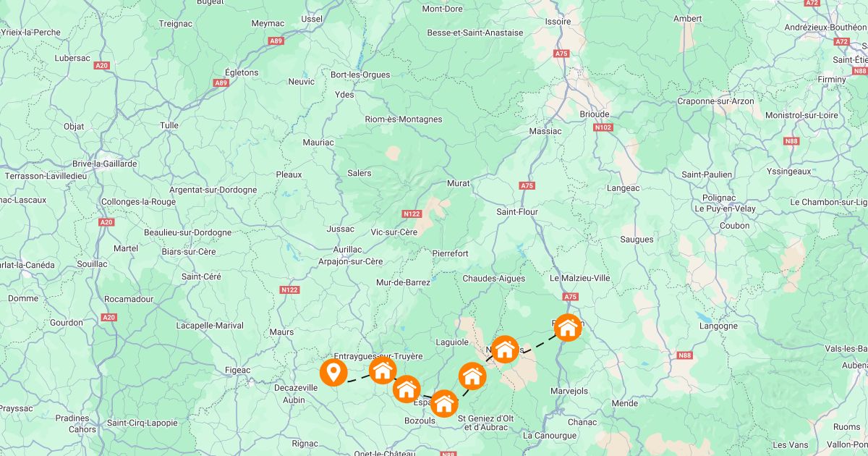Image resolution: width=868 pixels, height=456 pixels.
Task: Select the house marker below Entraygues-sur-Truyère label
Action: coord(383,371)
